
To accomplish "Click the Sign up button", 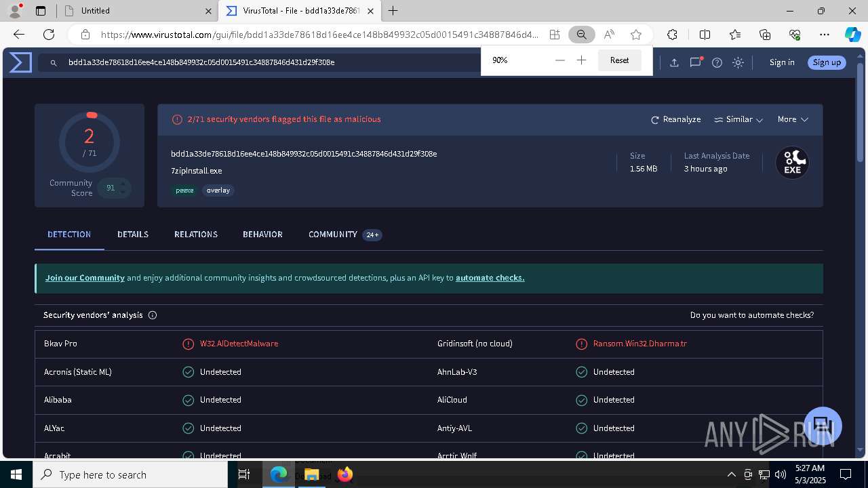I will (x=827, y=62).
